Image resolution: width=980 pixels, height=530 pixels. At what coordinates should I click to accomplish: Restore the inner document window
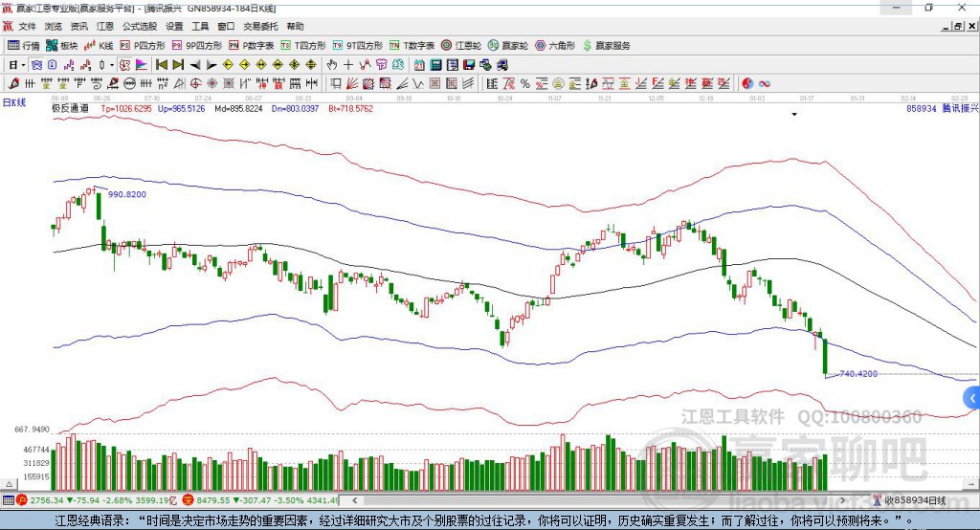click(957, 26)
